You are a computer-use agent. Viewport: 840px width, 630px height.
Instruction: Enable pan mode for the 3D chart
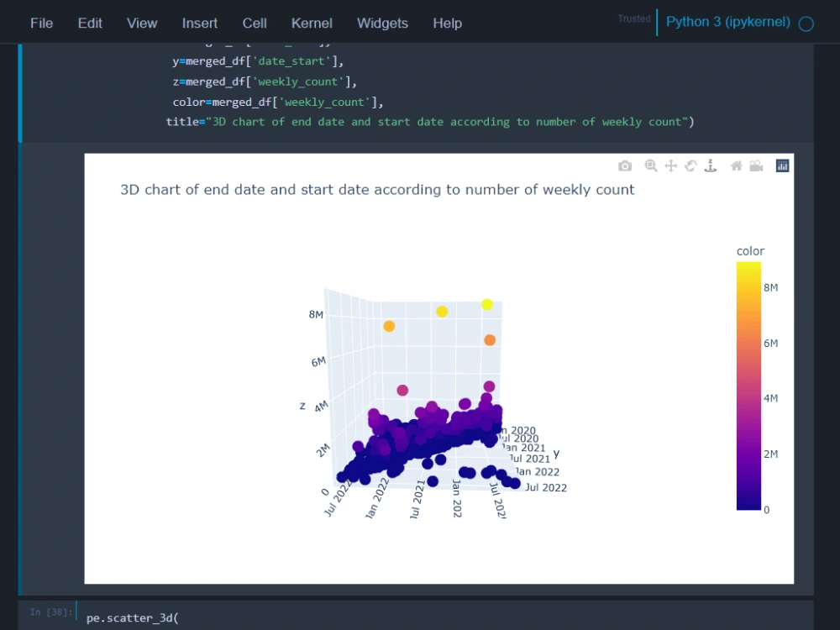(670, 165)
